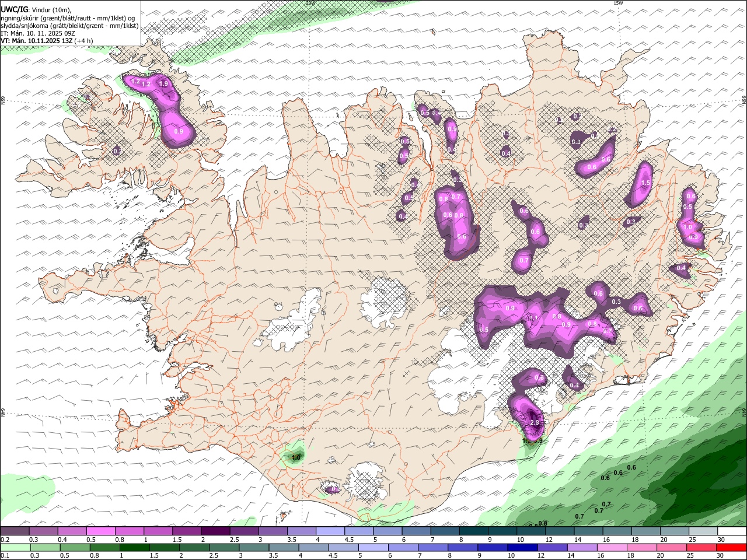Select the 'VT: Mán. 10.11.2025 13Z (+4 h)' line

(47, 41)
